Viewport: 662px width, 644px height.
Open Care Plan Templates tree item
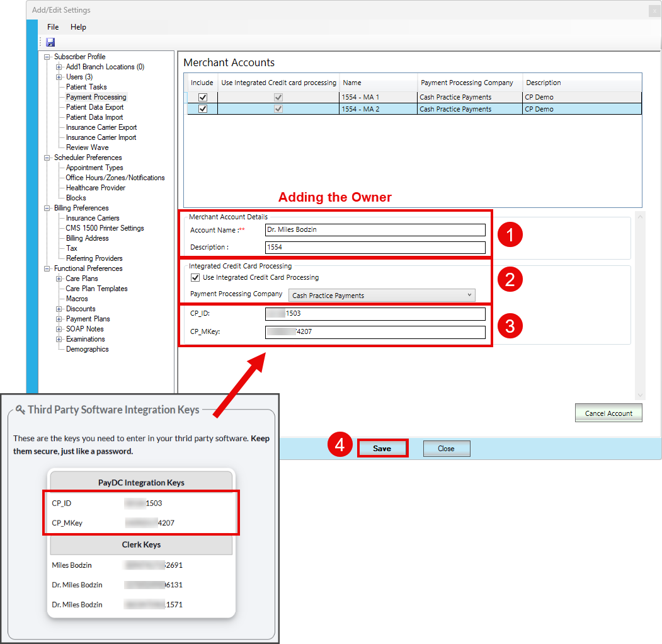point(96,289)
